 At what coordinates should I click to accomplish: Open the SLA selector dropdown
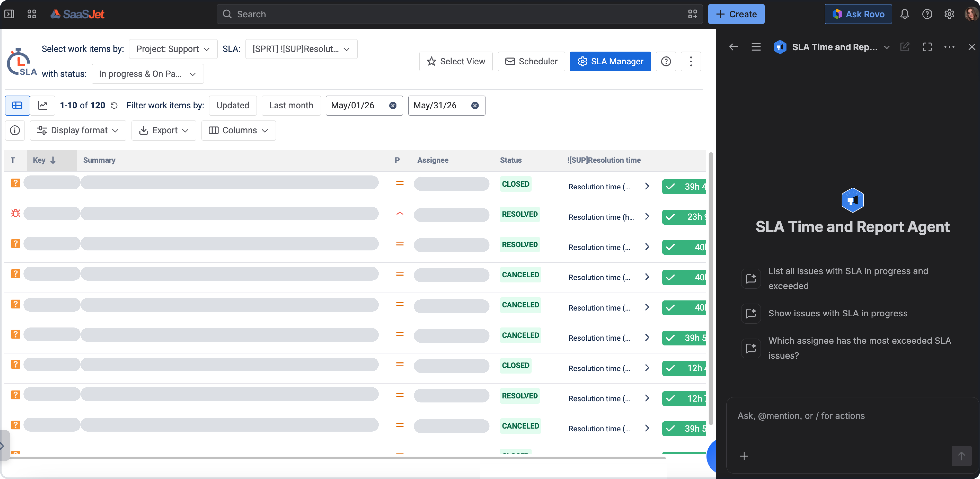pyautogui.click(x=301, y=49)
